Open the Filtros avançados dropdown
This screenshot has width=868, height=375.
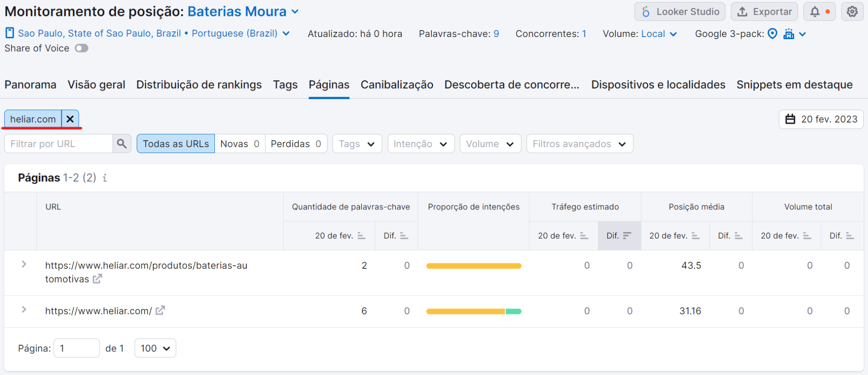click(580, 144)
